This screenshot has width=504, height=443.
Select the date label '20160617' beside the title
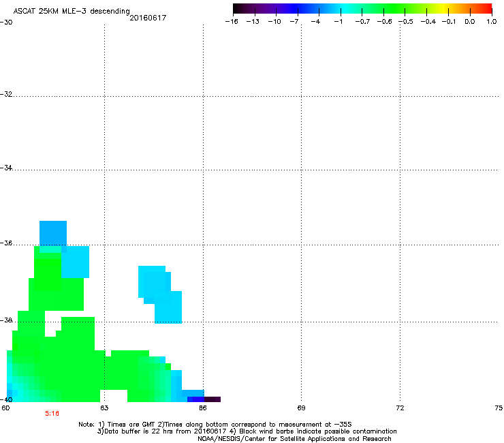pos(148,18)
